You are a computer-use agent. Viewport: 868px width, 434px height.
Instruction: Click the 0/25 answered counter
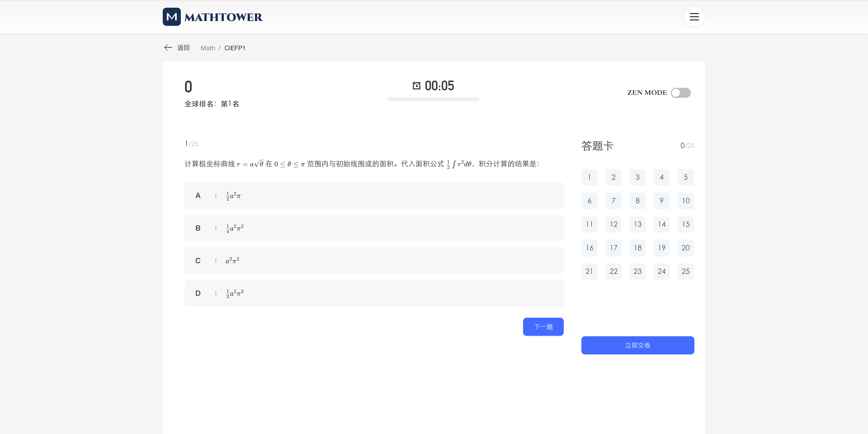tap(687, 145)
